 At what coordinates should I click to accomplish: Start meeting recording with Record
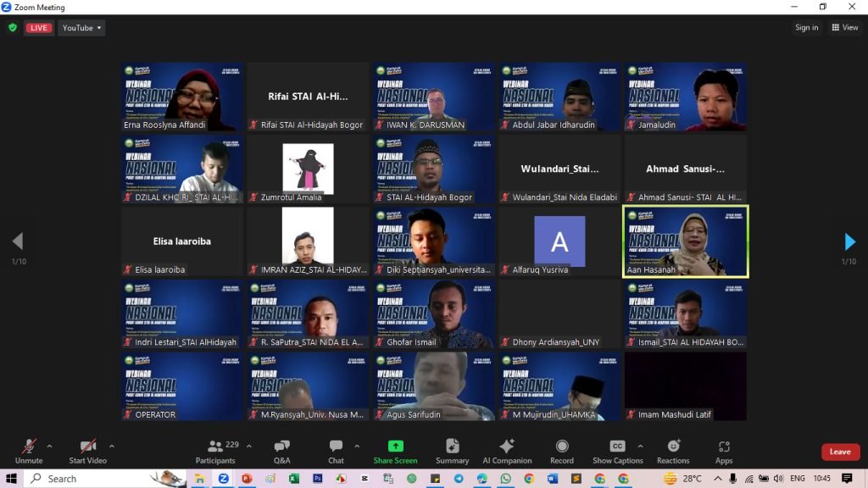[x=562, y=451]
